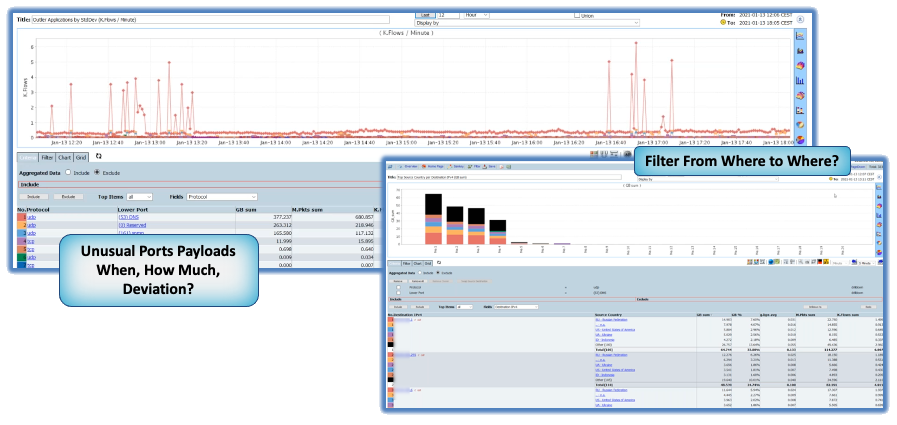897x425 pixels.
Task: Click Last button in back window header
Action: (426, 14)
